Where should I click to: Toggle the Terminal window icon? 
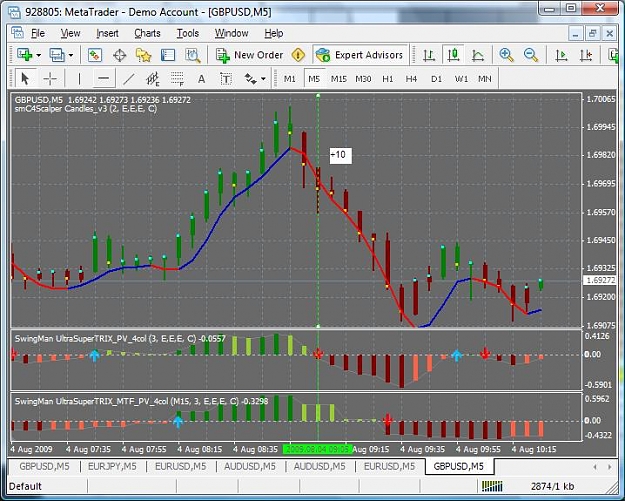[168, 55]
